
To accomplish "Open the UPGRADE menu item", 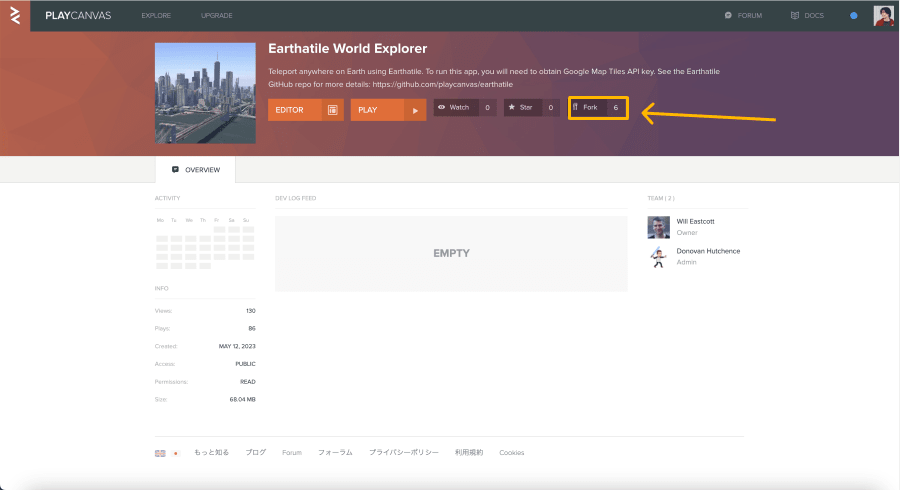I will [216, 16].
